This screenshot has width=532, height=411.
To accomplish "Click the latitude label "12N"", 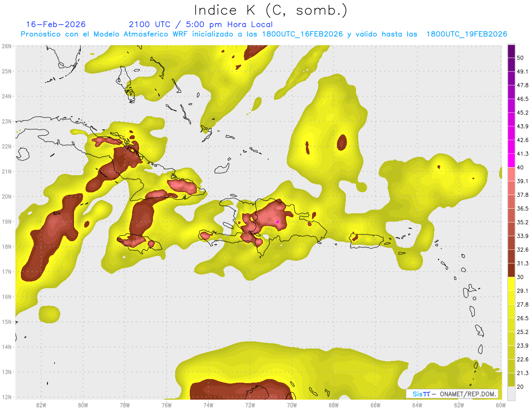I will click(x=7, y=397).
